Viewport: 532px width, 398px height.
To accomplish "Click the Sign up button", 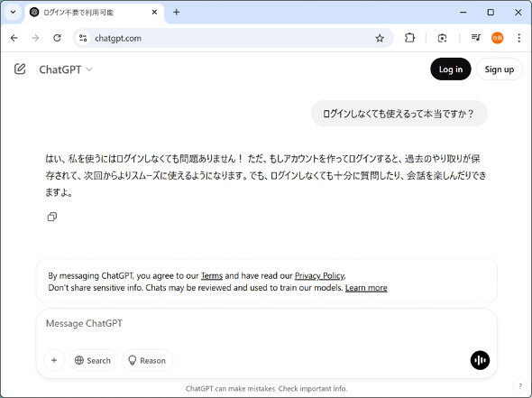I will pyautogui.click(x=500, y=69).
